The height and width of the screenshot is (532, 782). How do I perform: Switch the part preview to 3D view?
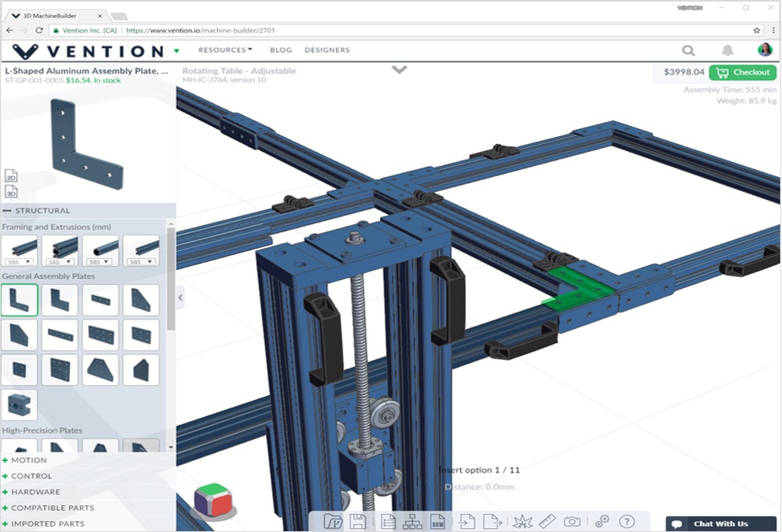[x=11, y=192]
